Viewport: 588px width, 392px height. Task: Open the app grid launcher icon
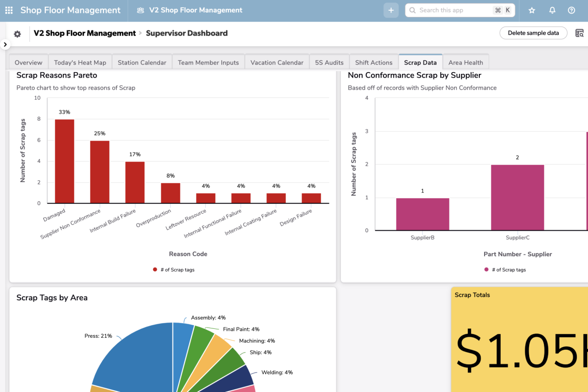[9, 10]
